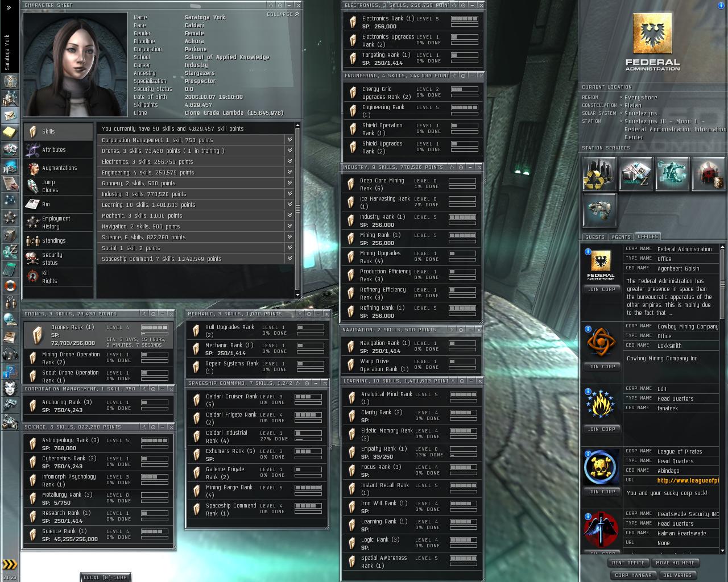
Task: Expand the sidebar with the top double-arrow
Action: (9, 7)
